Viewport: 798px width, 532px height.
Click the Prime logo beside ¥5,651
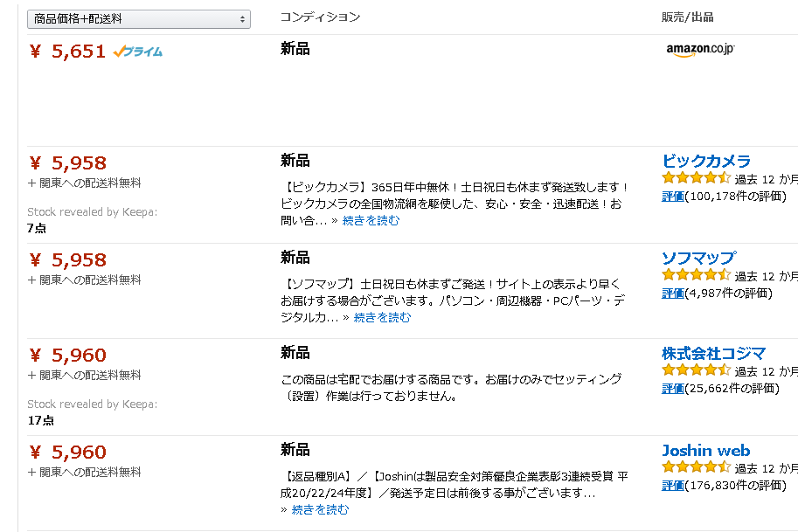137,52
